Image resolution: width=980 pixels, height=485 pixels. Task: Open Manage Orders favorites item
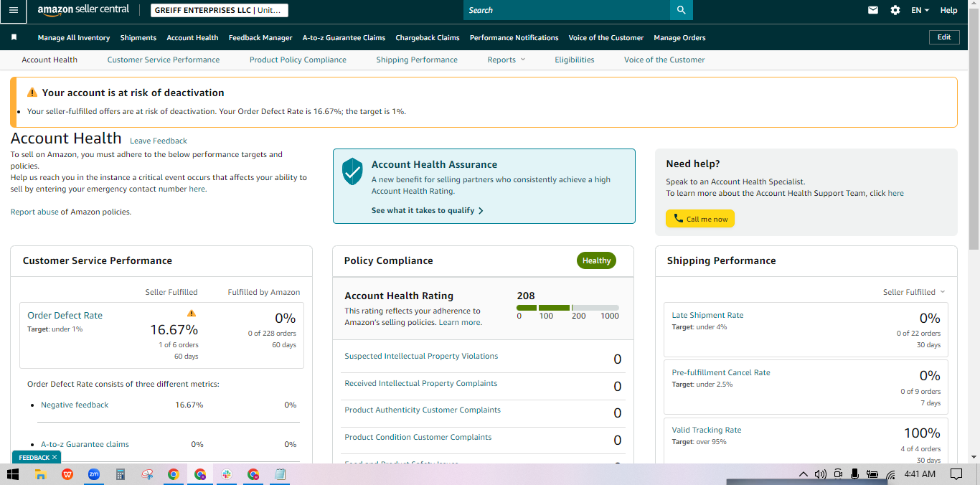[x=679, y=37]
